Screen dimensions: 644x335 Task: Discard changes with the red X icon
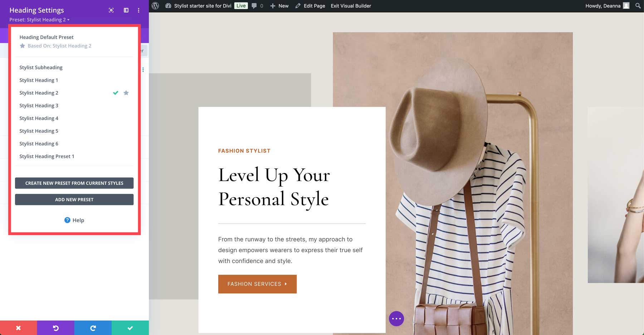point(18,327)
